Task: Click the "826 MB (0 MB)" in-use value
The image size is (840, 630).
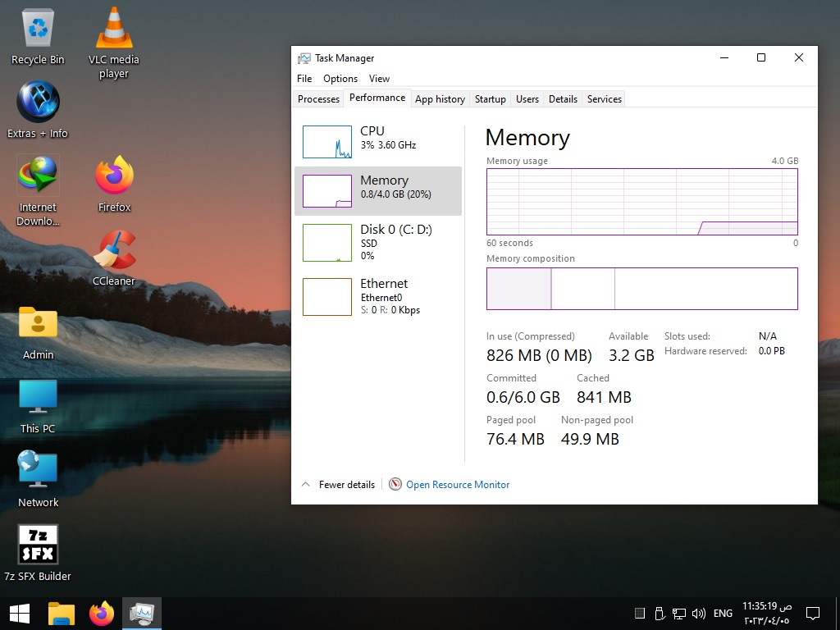Action: pyautogui.click(x=539, y=355)
